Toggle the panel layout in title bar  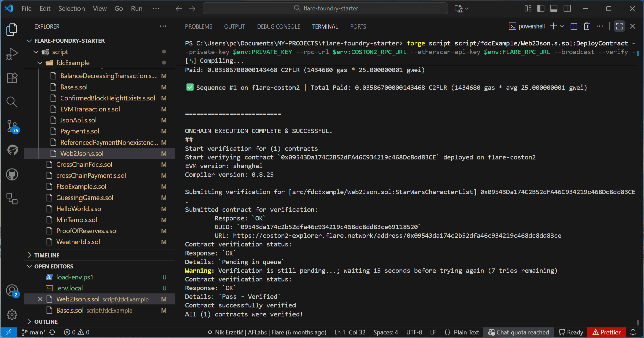[553, 8]
